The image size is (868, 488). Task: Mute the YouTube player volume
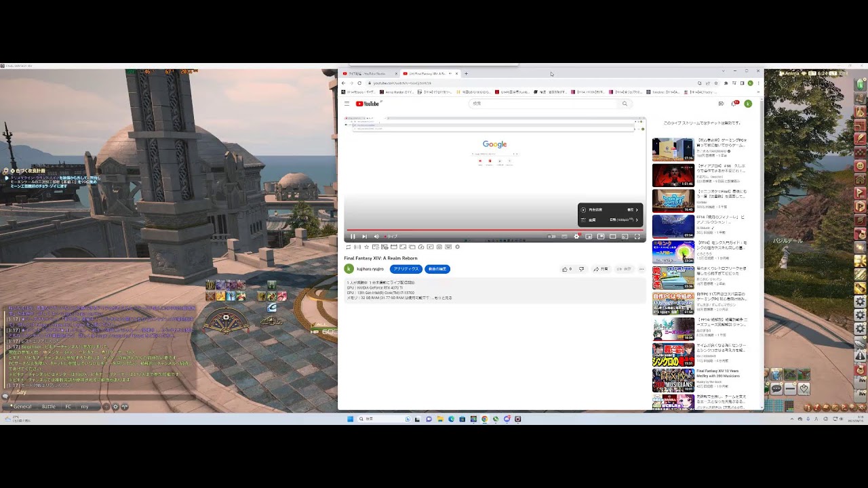pos(376,237)
